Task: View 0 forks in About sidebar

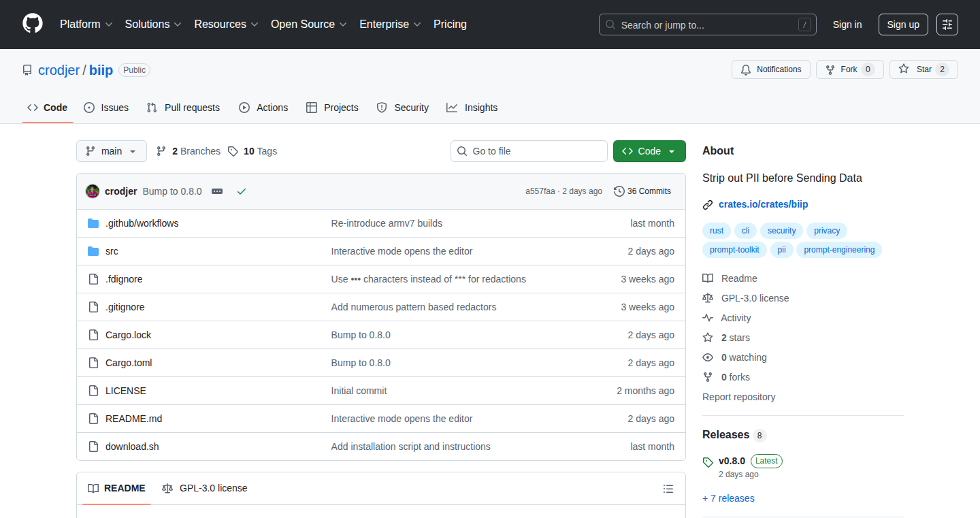Action: tap(727, 377)
